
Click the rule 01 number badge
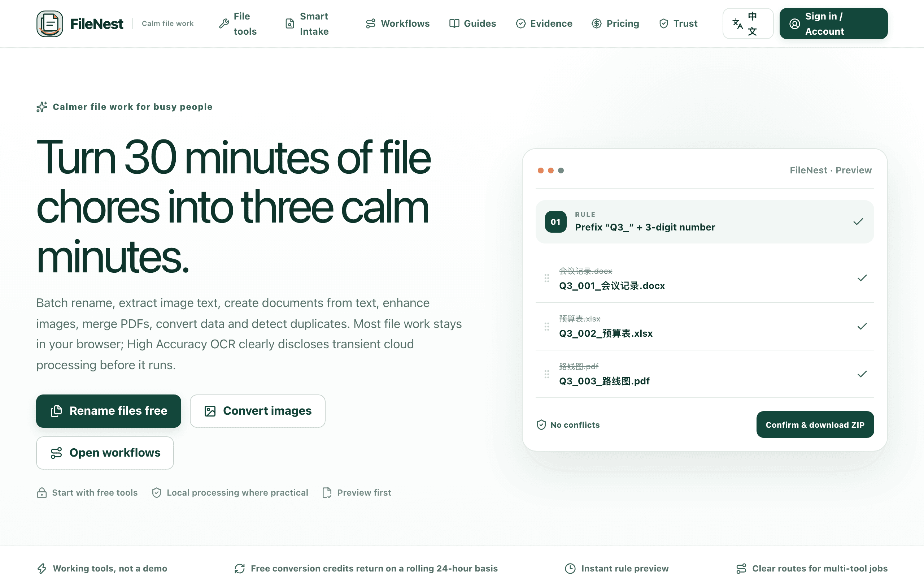(555, 222)
